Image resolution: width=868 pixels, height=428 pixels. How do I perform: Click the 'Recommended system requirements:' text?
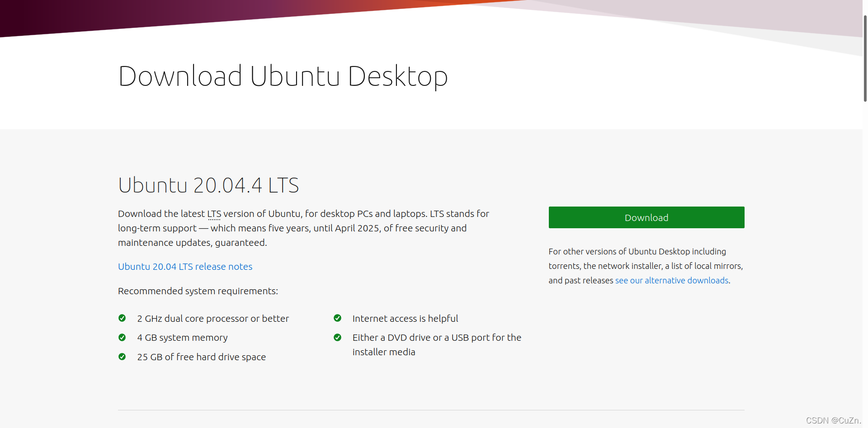[x=198, y=291]
